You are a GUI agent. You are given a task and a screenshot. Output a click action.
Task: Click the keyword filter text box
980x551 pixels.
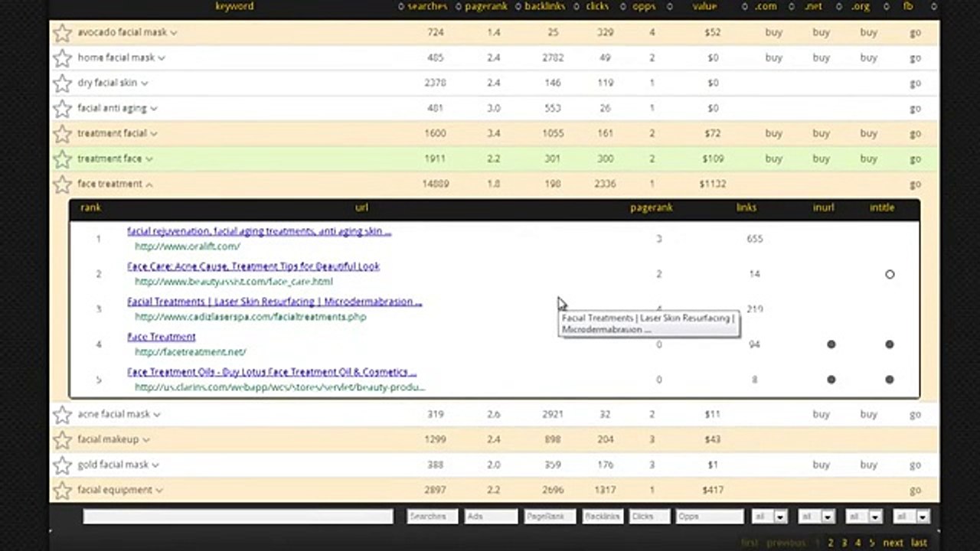(238, 517)
